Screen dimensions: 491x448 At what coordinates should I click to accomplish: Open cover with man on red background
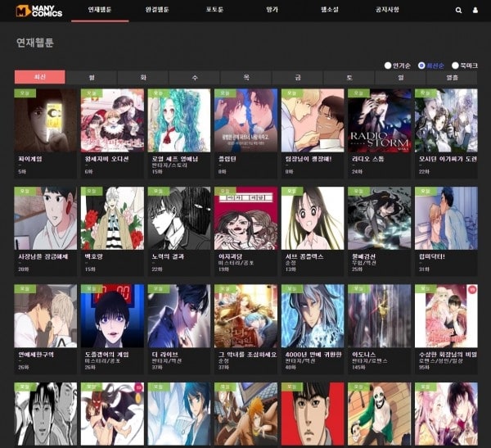coord(313,414)
